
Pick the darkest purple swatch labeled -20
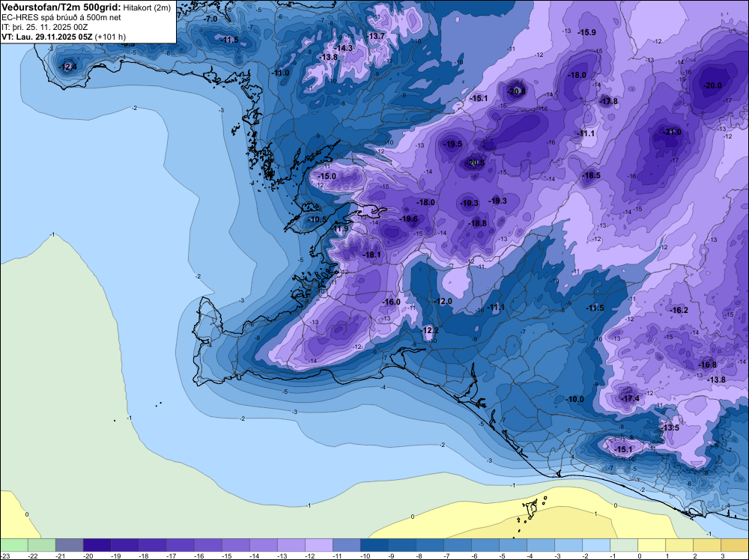(97, 545)
